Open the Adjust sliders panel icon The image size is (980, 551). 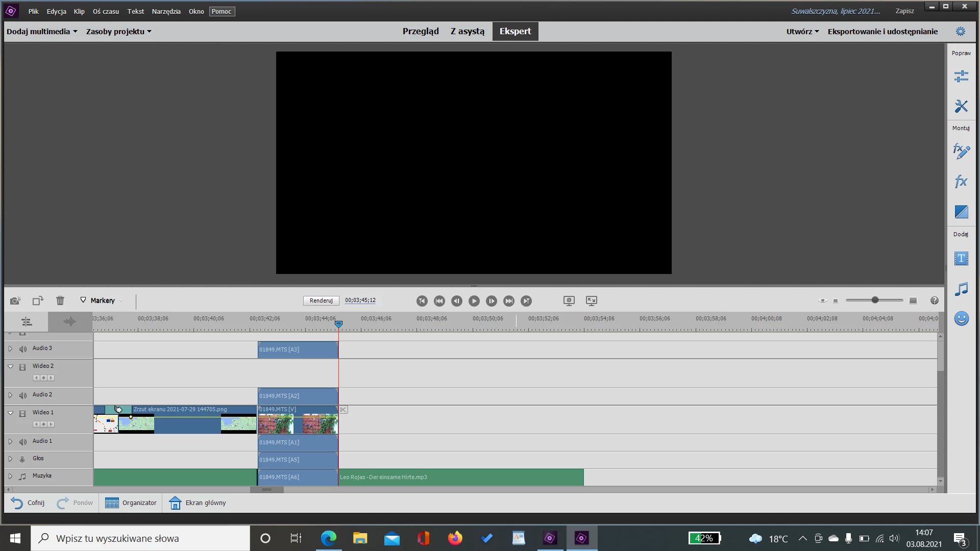(961, 77)
